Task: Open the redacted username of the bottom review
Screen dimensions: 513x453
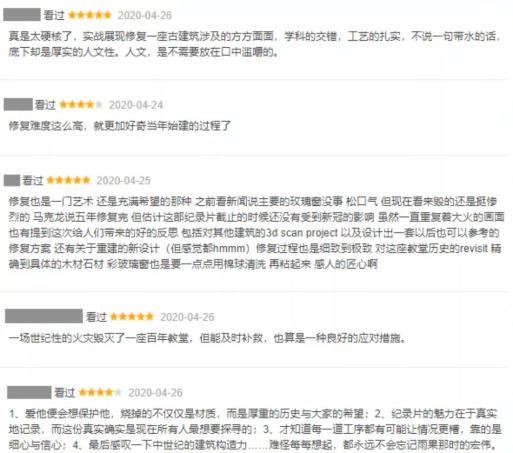Action: [x=29, y=392]
